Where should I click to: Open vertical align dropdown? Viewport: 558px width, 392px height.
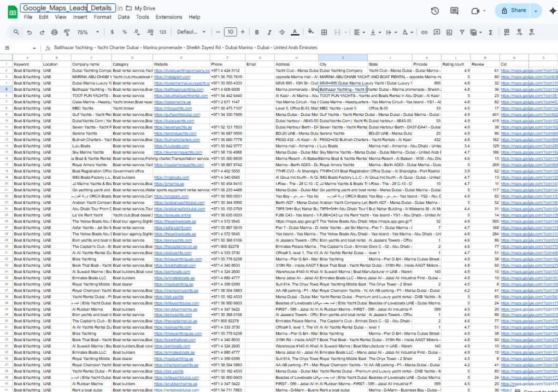click(375, 32)
